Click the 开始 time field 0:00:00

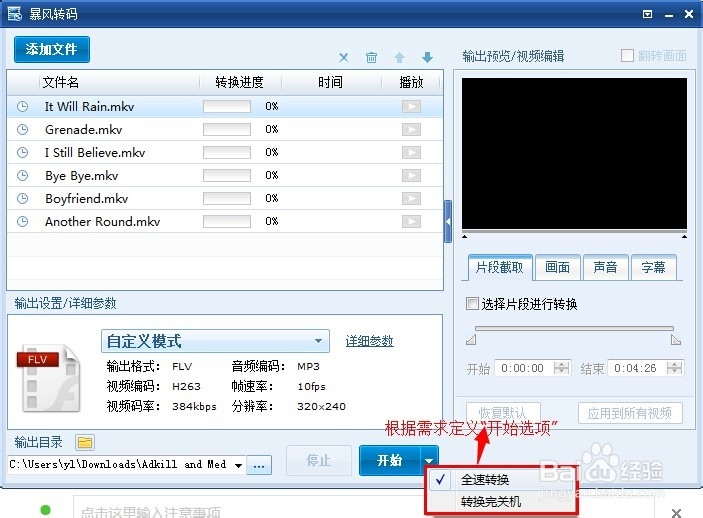(x=523, y=368)
